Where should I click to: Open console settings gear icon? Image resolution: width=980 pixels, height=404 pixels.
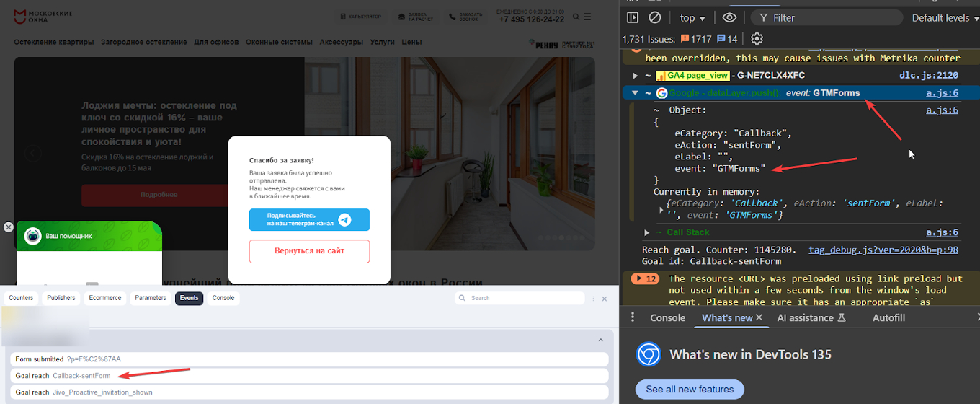(757, 39)
